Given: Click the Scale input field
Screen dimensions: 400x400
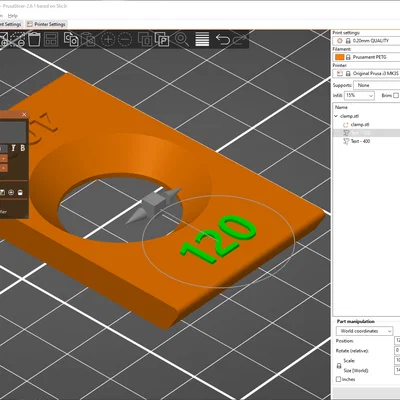Looking at the screenshot, I should click(397, 360).
